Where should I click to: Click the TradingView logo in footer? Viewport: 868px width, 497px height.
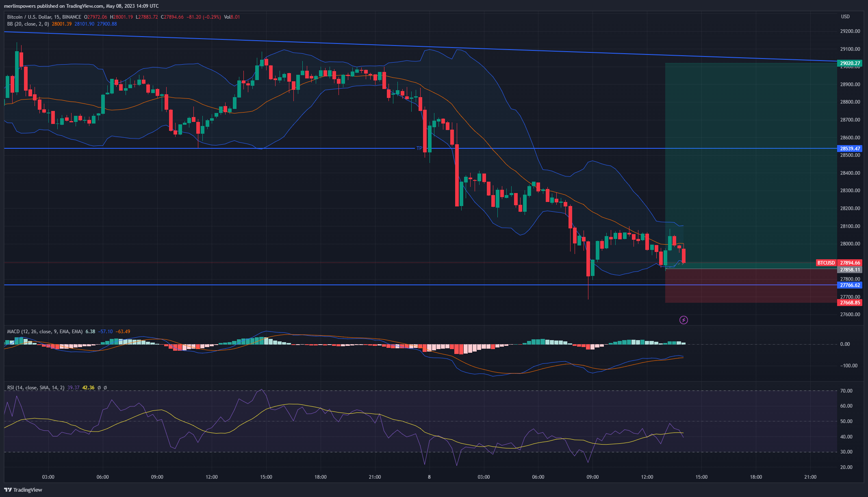(x=23, y=490)
